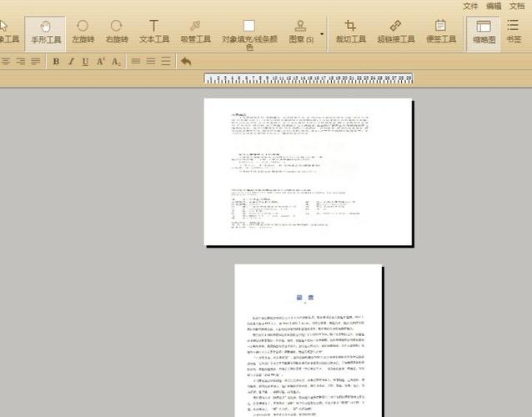Pick the eyedropper tool (吸管工具)
Image resolution: width=532 pixels, height=417 pixels.
(x=195, y=32)
